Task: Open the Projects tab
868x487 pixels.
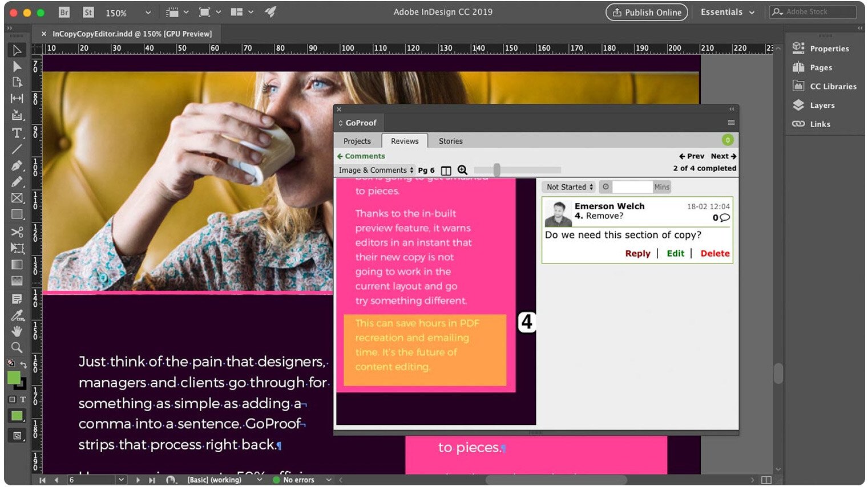Action: (x=357, y=141)
